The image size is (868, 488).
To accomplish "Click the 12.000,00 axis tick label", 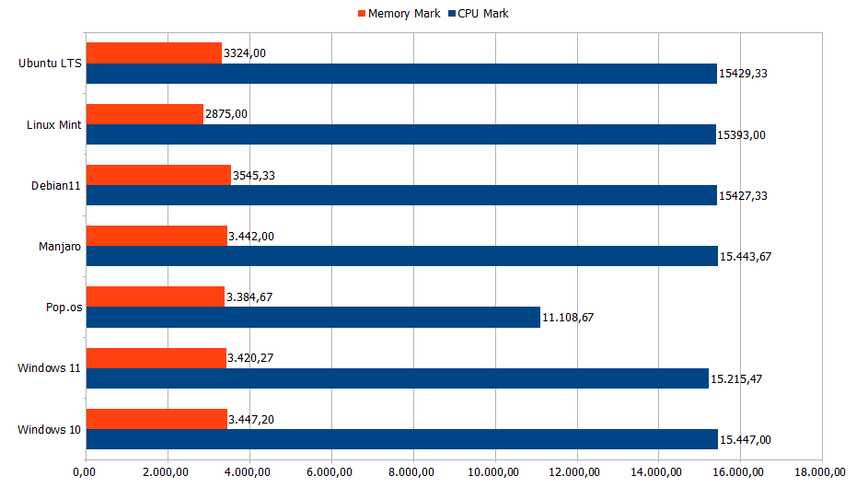I will (574, 472).
